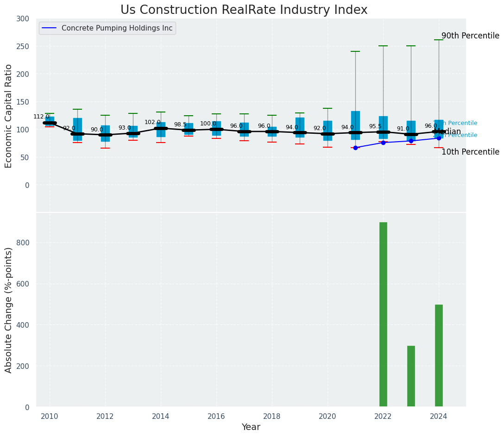Screen dimensions: 504x436
Task: Click the tallest green bar for 2022
Action: (x=383, y=315)
